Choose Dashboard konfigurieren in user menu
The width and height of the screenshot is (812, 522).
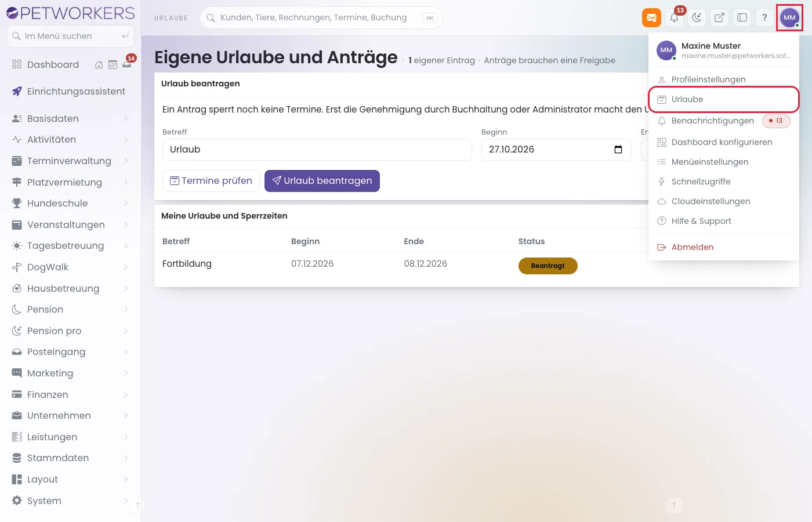click(x=724, y=142)
